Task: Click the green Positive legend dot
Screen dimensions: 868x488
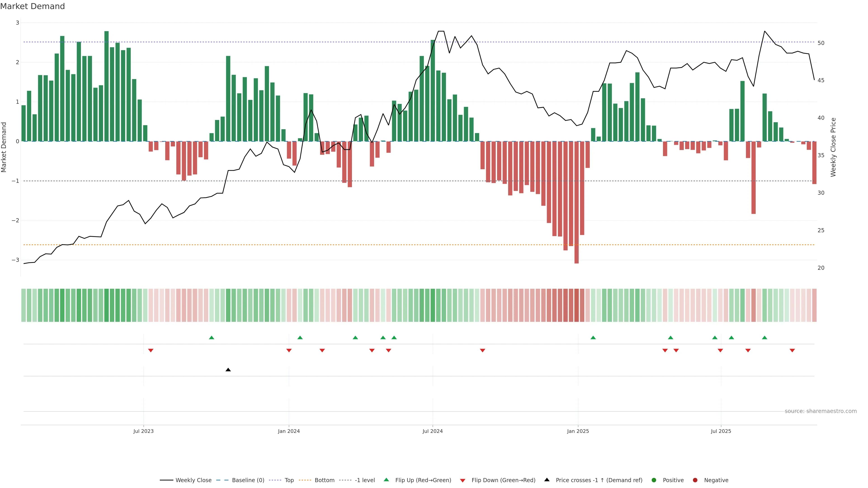Action: pos(654,480)
